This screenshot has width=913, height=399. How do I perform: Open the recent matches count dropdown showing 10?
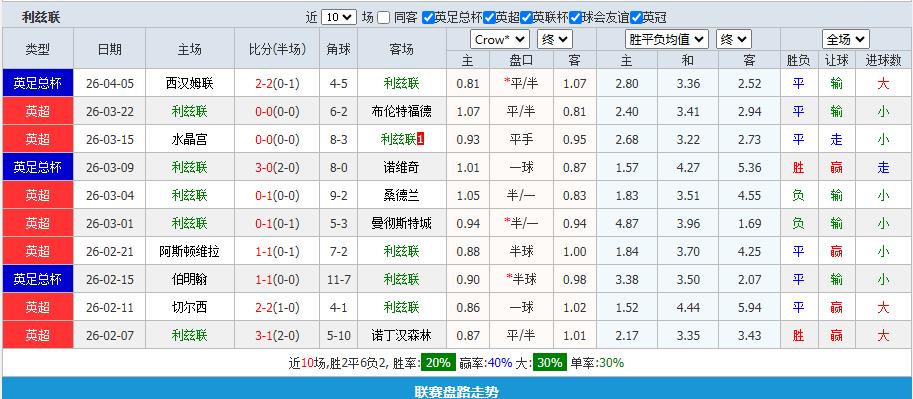[338, 17]
